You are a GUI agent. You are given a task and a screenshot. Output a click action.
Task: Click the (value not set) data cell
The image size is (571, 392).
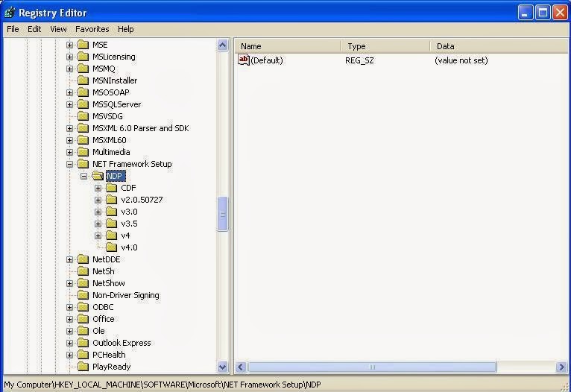point(461,60)
